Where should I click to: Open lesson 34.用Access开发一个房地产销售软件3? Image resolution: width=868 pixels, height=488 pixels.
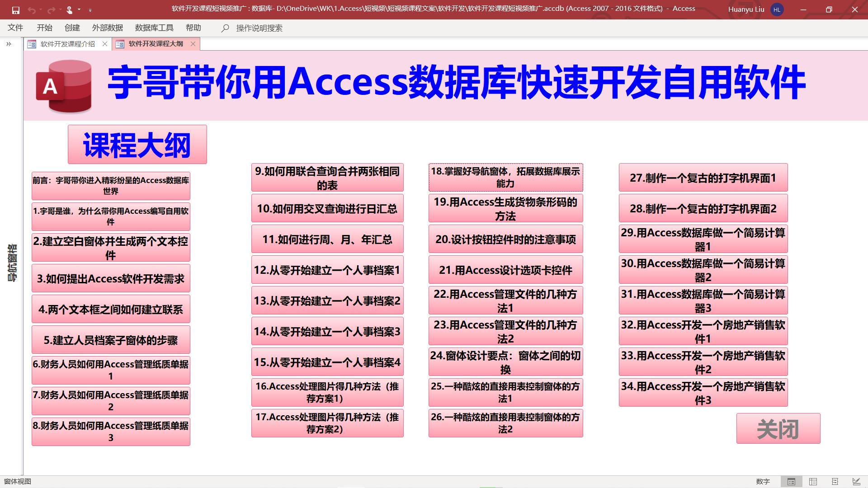[x=703, y=392]
